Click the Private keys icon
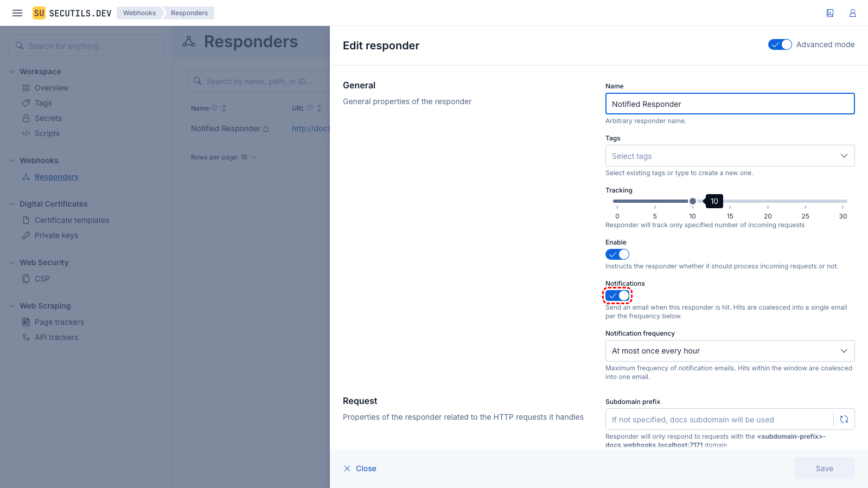Viewport: 868px width, 488px height. [x=26, y=235]
